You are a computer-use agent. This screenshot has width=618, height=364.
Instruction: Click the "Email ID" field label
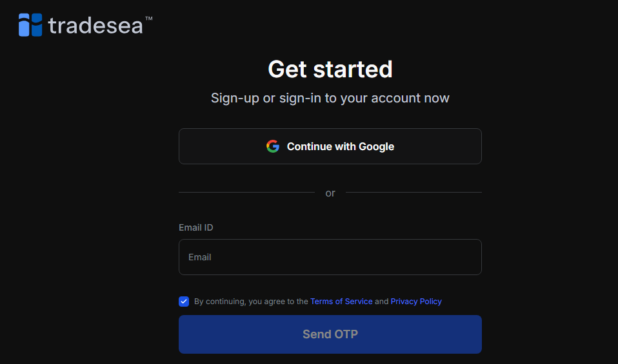tap(196, 227)
